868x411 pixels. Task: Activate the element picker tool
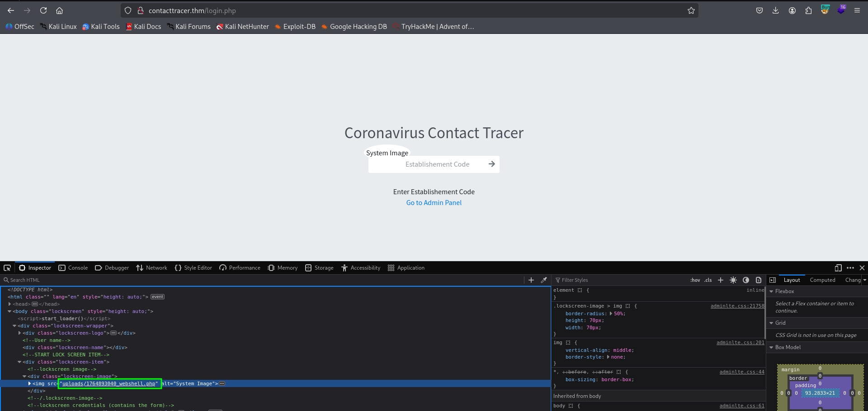[x=7, y=268]
